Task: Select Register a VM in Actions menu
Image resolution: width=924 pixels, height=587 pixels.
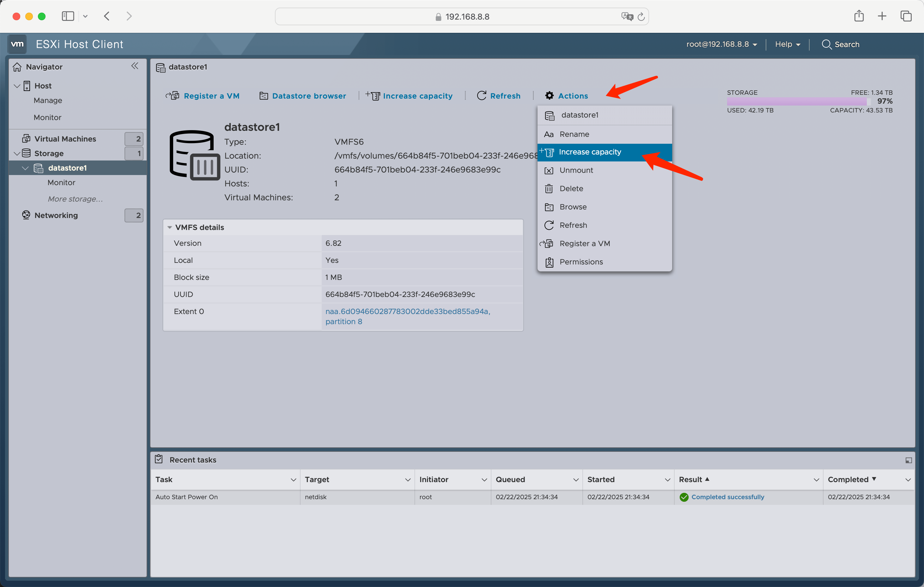Action: click(x=604, y=244)
